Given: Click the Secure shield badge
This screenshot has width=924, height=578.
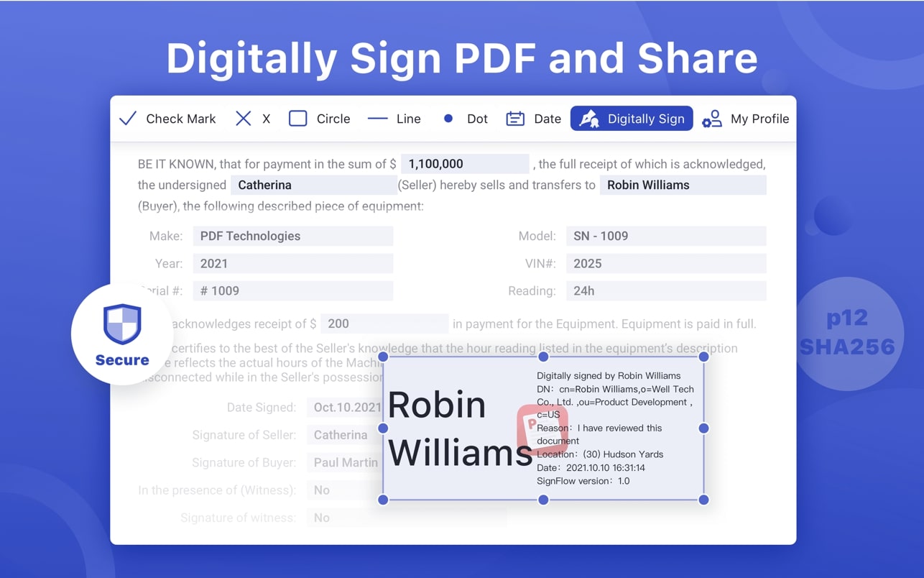Looking at the screenshot, I should point(122,333).
